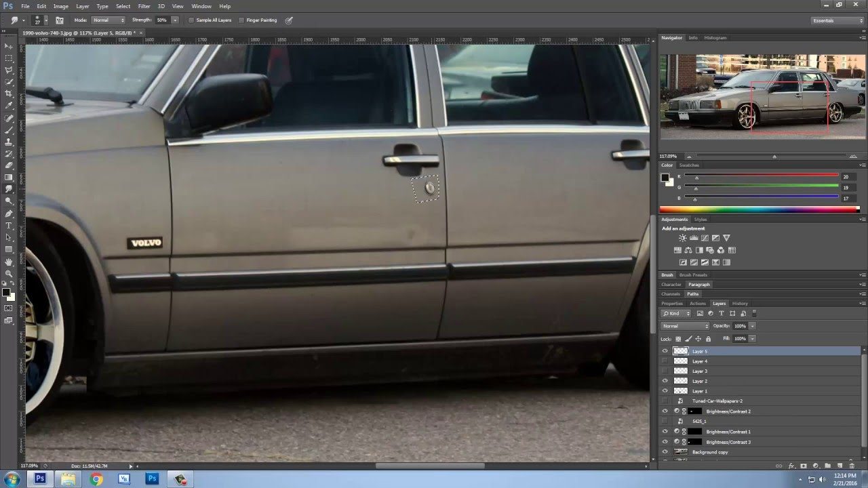Switch to the History tab
The width and height of the screenshot is (868, 488).
tap(740, 304)
